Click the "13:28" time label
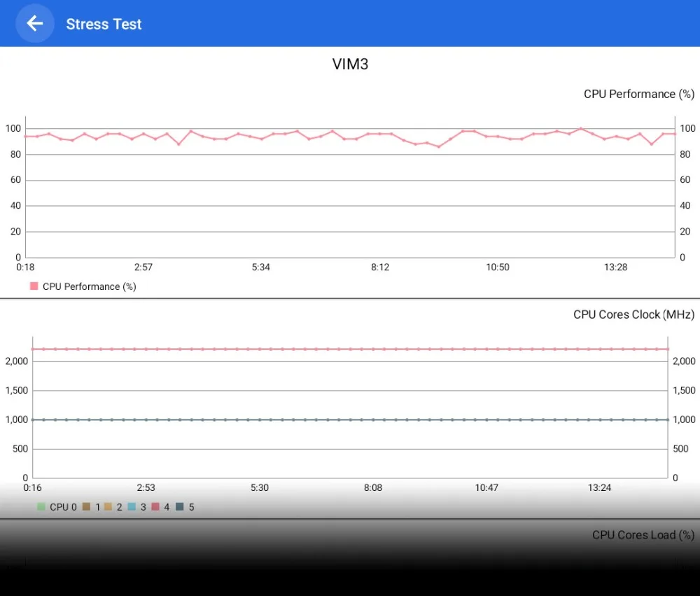The image size is (700, 596). coord(615,267)
